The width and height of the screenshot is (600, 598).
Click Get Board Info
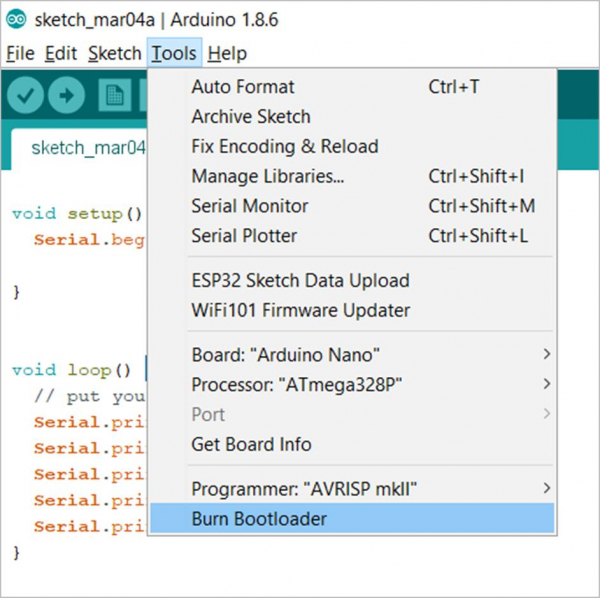click(251, 444)
